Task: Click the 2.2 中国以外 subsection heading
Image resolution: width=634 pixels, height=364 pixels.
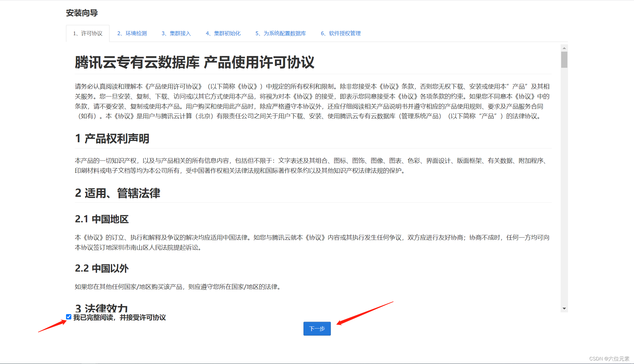Action: (102, 268)
